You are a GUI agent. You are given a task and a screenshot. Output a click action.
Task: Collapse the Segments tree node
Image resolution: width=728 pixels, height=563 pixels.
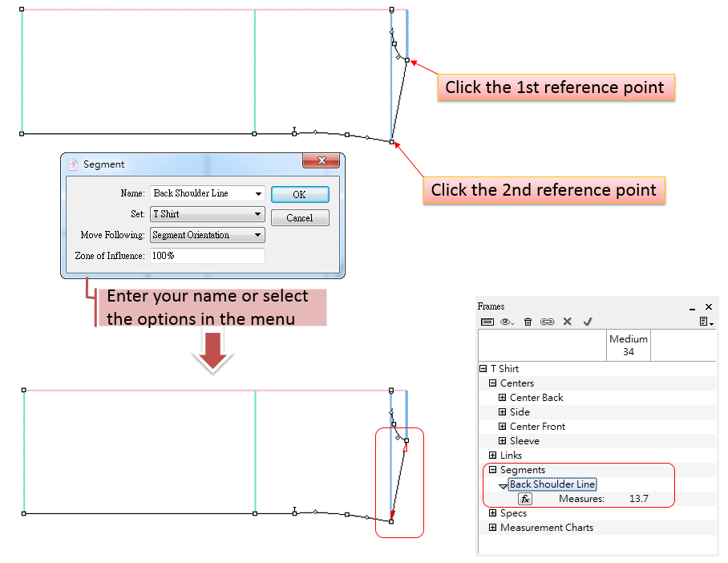pyautogui.click(x=493, y=470)
